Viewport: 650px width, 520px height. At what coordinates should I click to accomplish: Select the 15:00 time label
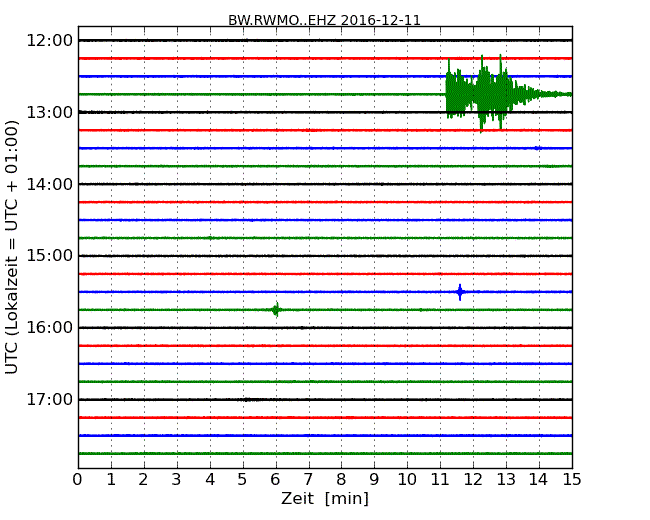point(50,256)
